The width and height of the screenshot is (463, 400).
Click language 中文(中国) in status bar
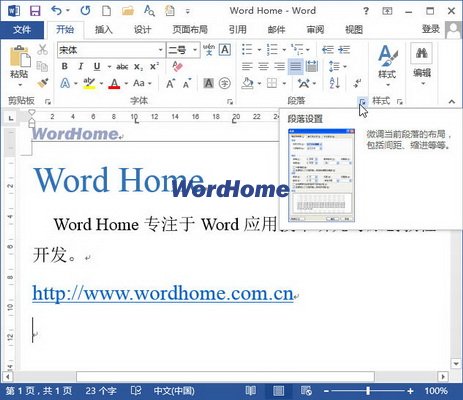tap(174, 391)
